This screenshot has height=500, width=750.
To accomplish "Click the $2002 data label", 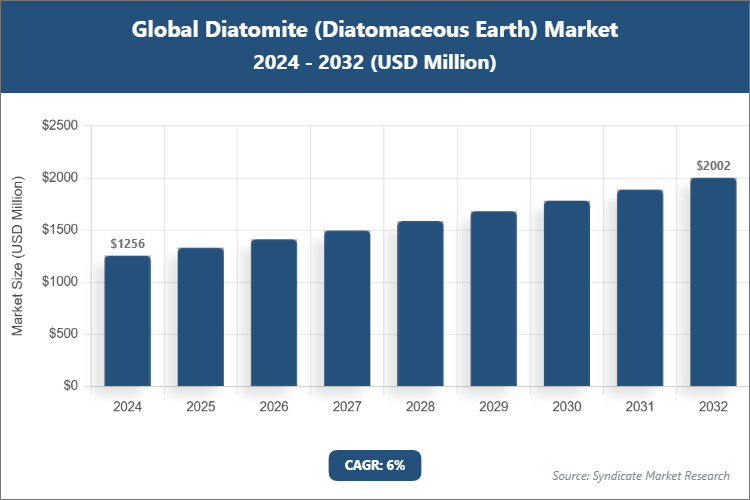I will (713, 166).
